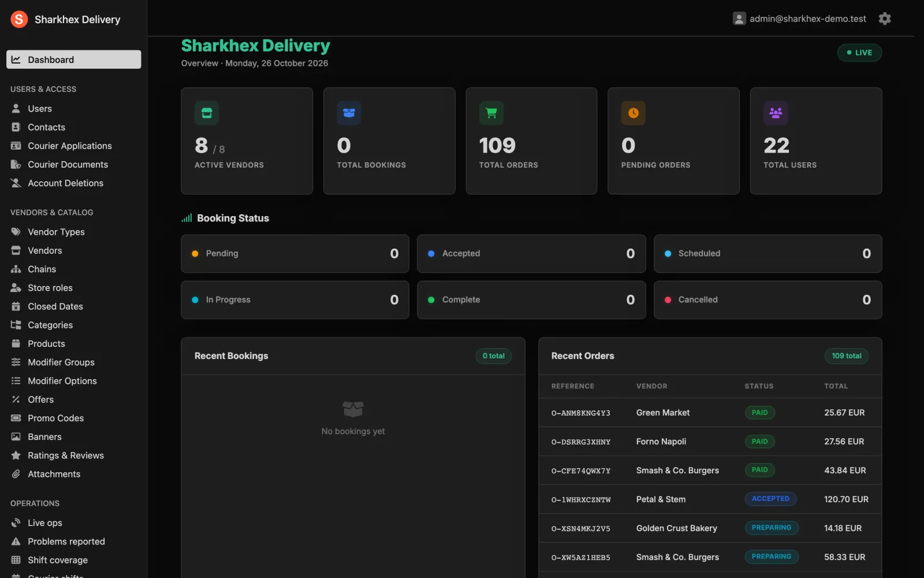
Task: Click the Pending Orders clock icon
Action: pyautogui.click(x=634, y=113)
